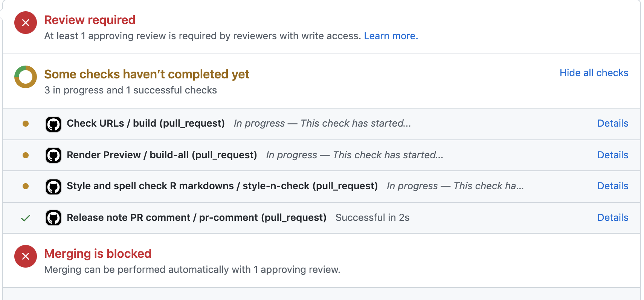This screenshot has width=644, height=300.
Task: Click the green checkmark on Release note check
Action: pos(26,218)
